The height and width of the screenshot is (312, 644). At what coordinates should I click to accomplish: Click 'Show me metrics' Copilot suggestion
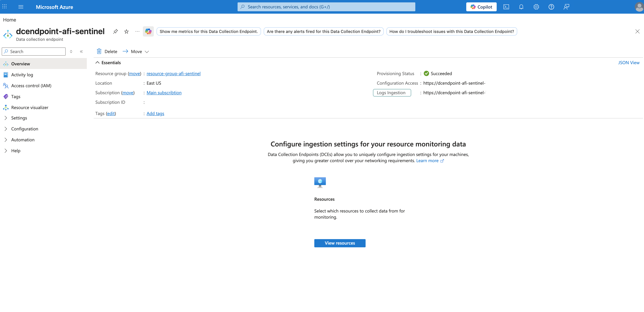[x=209, y=31]
